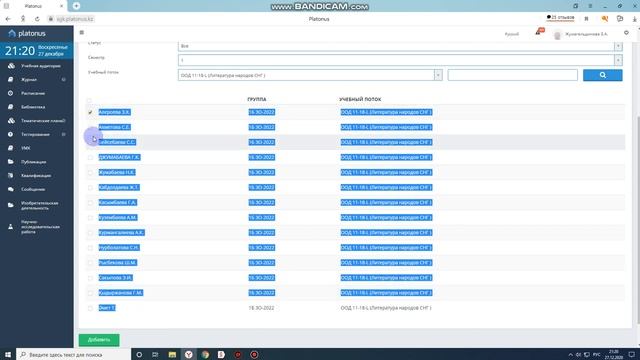Viewport: 640px width, 360px height.
Task: Open Тематические планы in the sidebar
Action: click(x=43, y=121)
